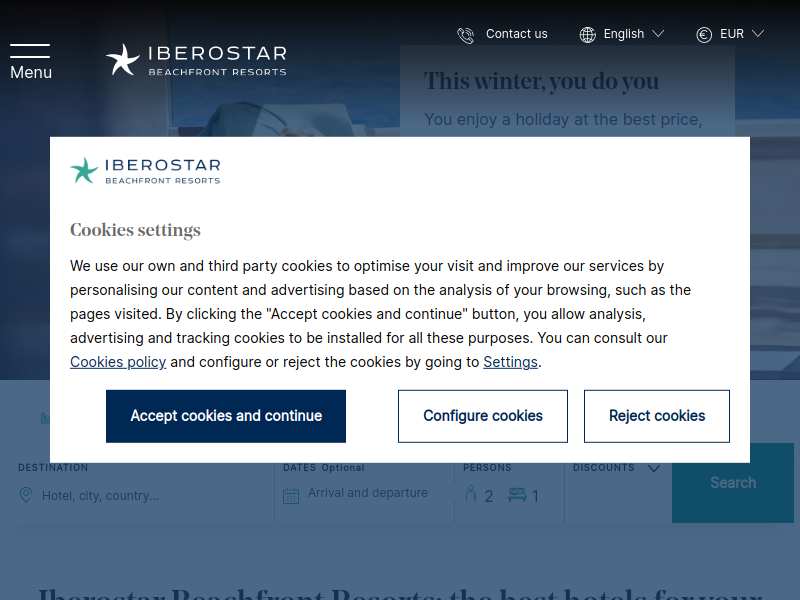Viewport: 800px width, 600px height.
Task: Click the teal Iberostar logo in the cookie dialog
Action: [x=145, y=170]
